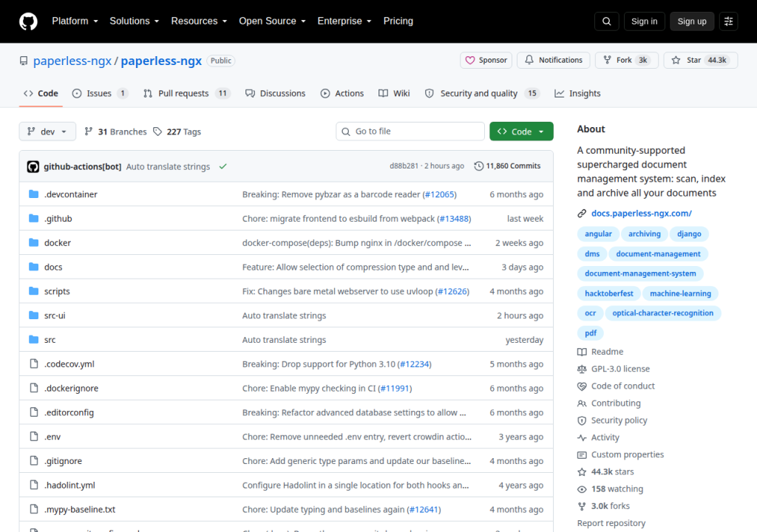Star the repository

click(701, 61)
